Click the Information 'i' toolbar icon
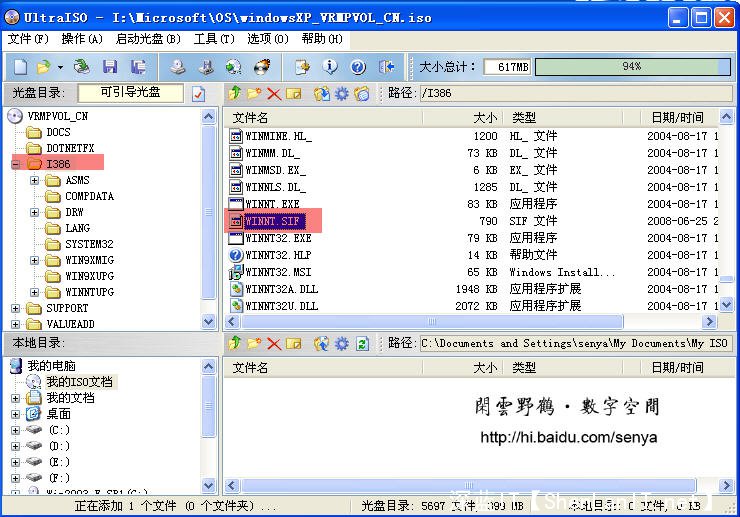Viewport: 740px width, 517px height. (330, 67)
